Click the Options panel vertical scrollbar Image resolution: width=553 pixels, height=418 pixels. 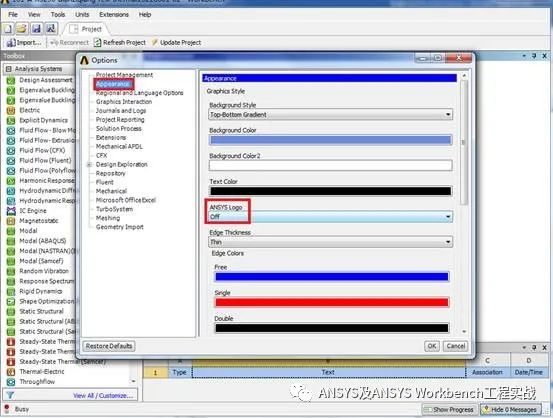pos(464,142)
